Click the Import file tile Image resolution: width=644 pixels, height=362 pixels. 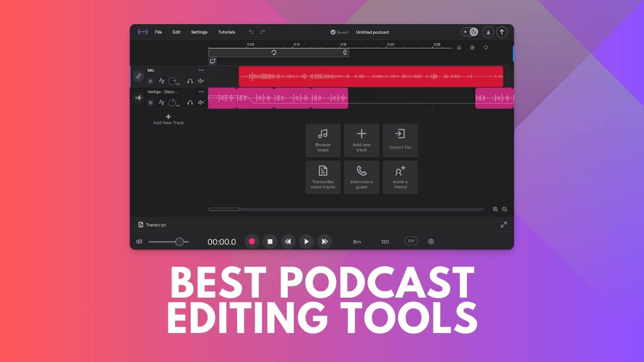point(400,140)
